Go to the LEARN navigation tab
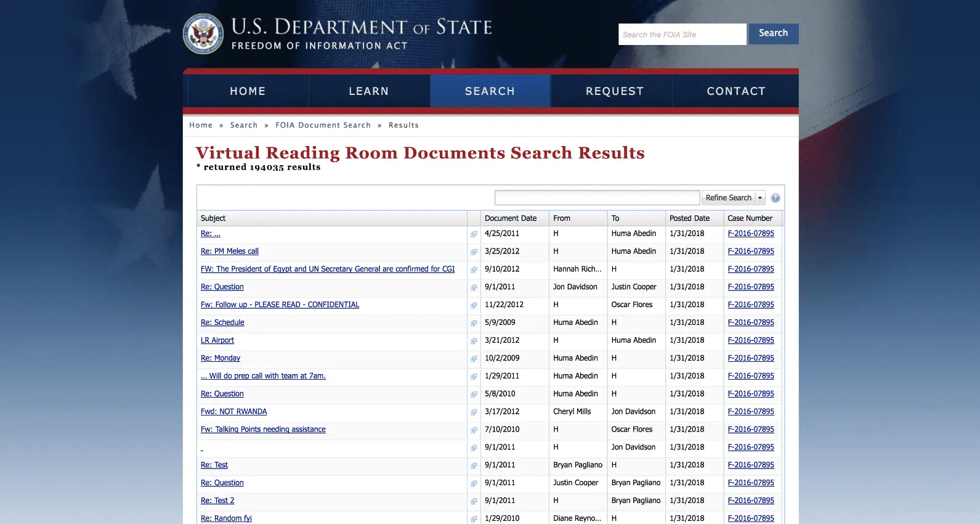 click(x=368, y=91)
